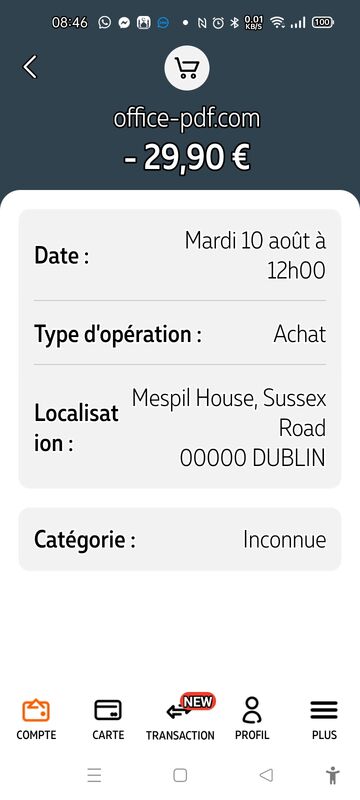Screen dimensions: 360x800
Task: Tap the NEW badge on Transaction
Action: click(x=198, y=702)
